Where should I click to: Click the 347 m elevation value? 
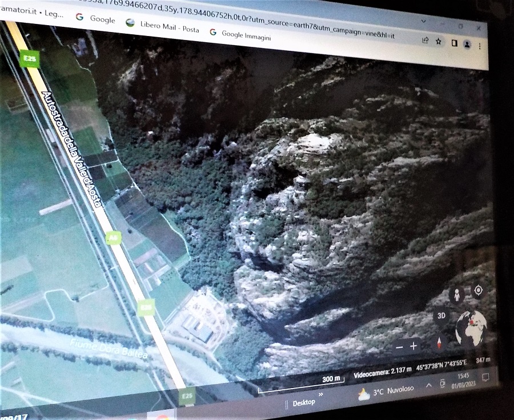pyautogui.click(x=483, y=360)
